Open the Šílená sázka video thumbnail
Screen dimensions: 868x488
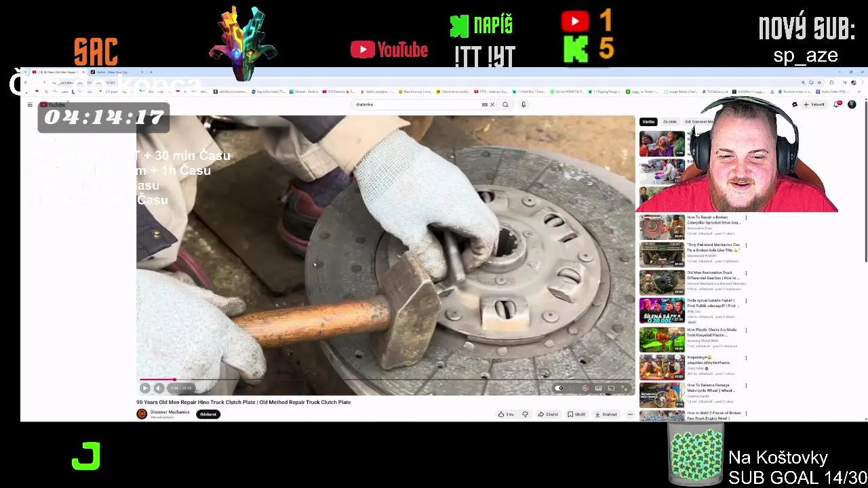pos(662,310)
